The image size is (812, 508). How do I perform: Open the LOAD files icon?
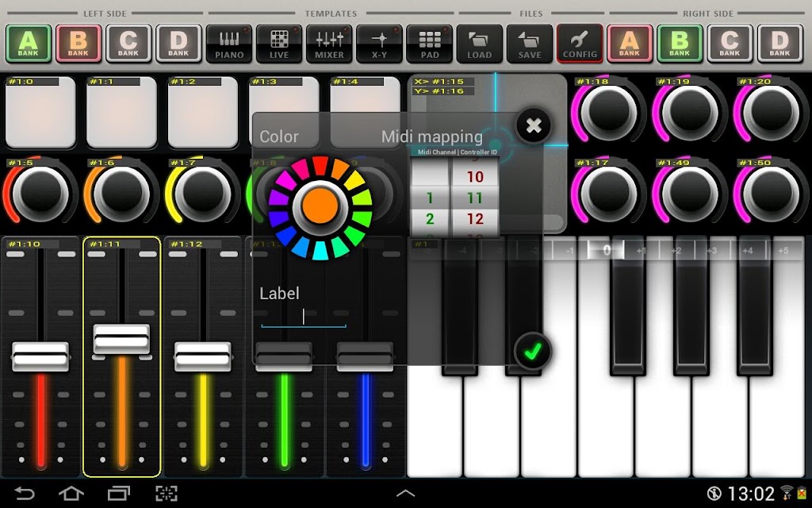coord(480,44)
